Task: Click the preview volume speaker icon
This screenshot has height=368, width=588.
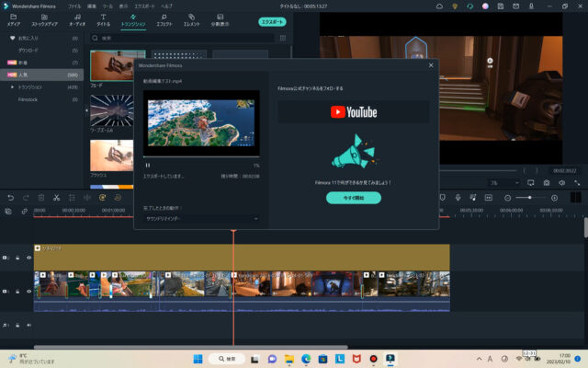Action: coord(561,183)
